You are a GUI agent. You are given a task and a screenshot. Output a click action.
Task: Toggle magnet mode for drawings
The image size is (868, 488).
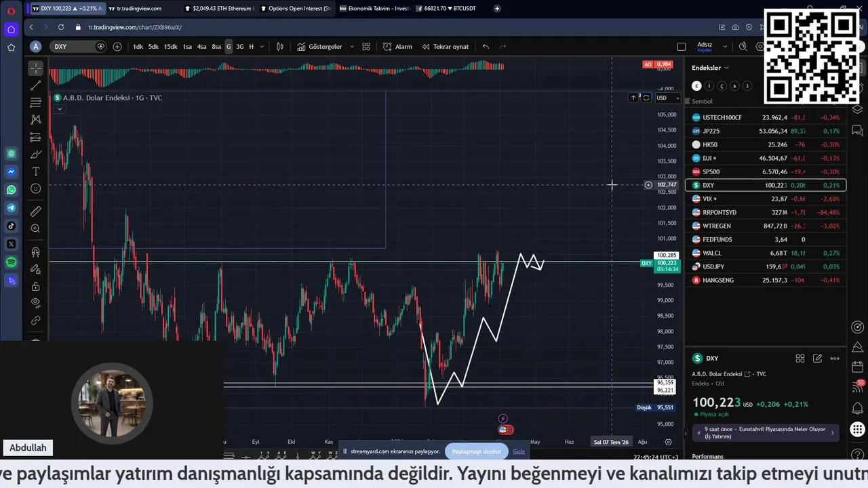click(36, 252)
